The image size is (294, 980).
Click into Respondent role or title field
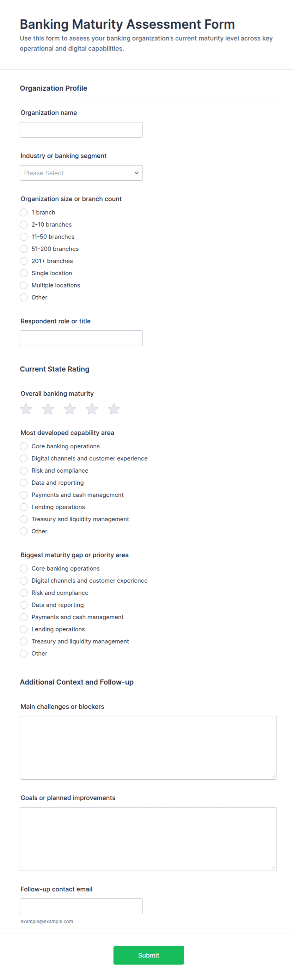pyautogui.click(x=81, y=338)
